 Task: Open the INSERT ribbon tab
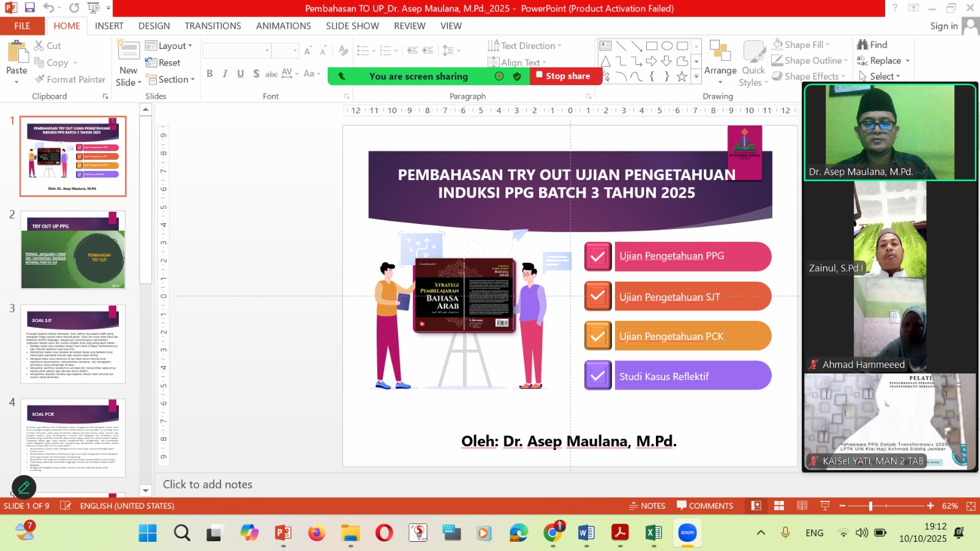click(x=109, y=26)
